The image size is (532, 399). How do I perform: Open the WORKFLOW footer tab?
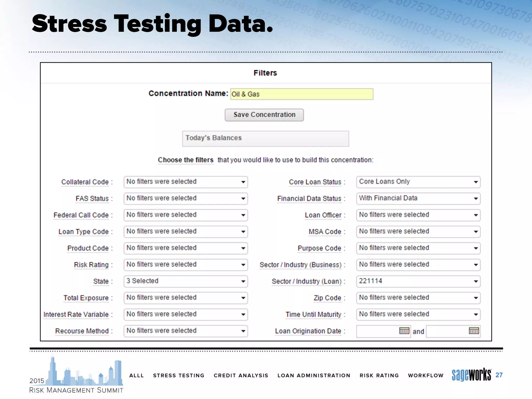pos(425,376)
